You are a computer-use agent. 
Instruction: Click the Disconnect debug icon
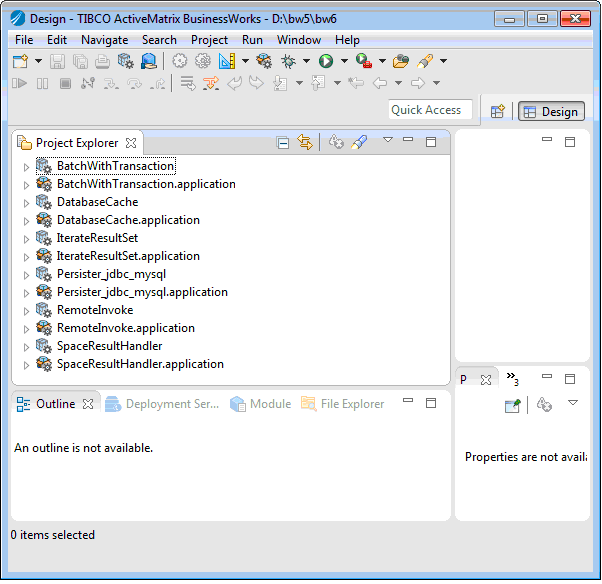(x=88, y=83)
